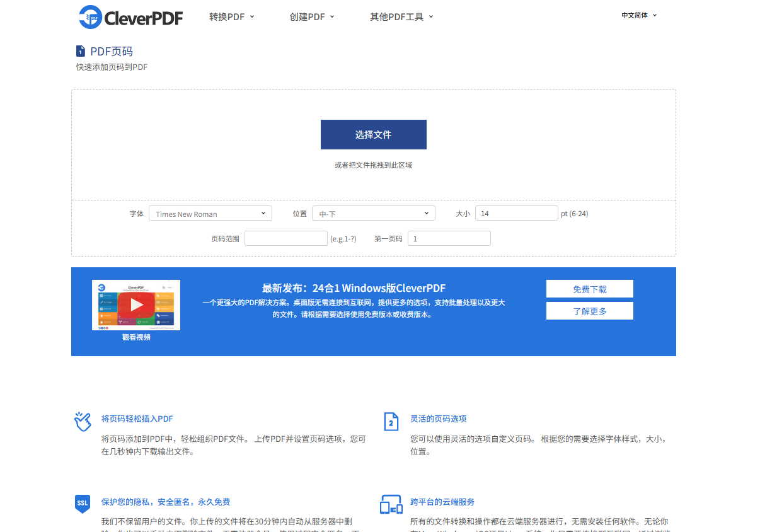The width and height of the screenshot is (760, 532).
Task: Click the 第一页码 input field
Action: 449,239
